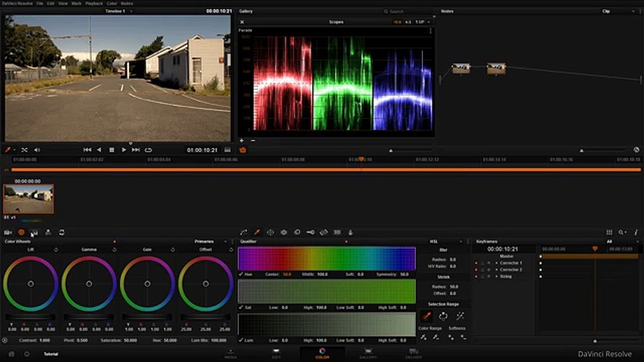Select the second node in node graph

[x=496, y=68]
